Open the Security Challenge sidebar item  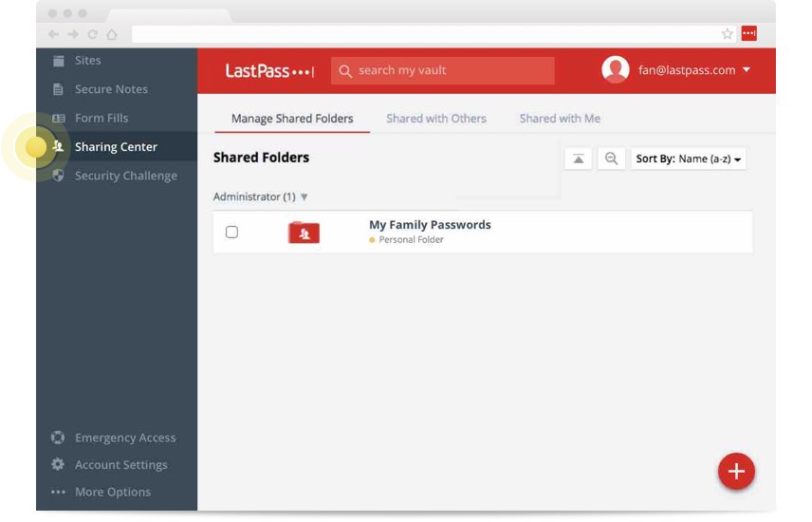coord(125,176)
